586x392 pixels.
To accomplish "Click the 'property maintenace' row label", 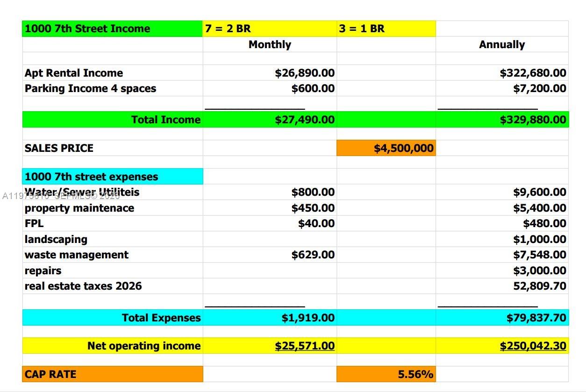I will [x=79, y=208].
